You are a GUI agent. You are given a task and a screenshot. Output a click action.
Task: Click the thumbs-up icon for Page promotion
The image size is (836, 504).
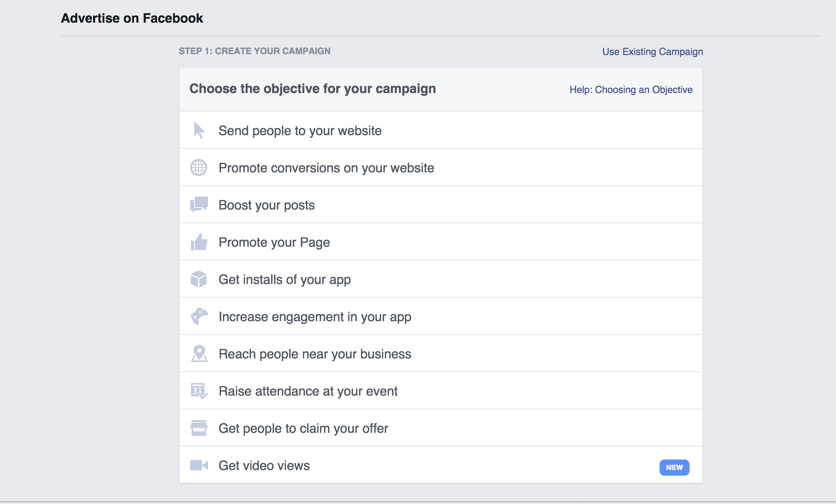[x=199, y=242]
